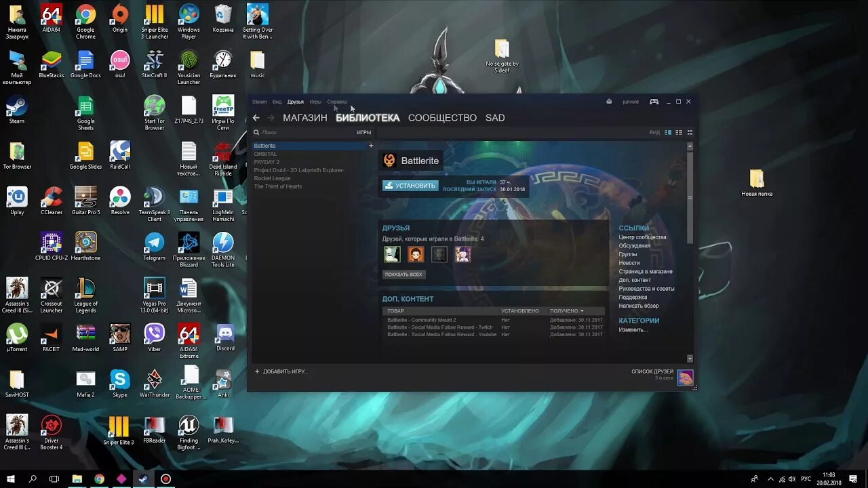868x488 pixels.
Task: Open the Справка menu
Action: coord(336,102)
